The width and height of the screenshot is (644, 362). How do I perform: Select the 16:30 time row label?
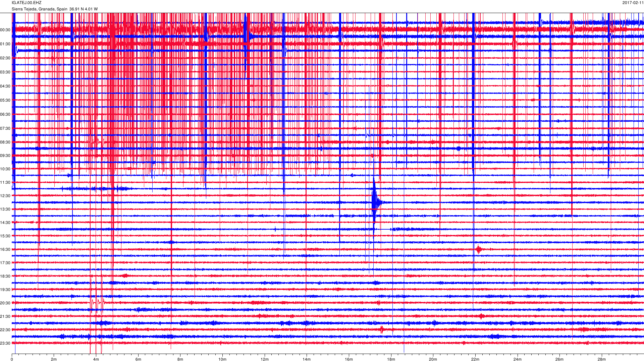(5, 249)
